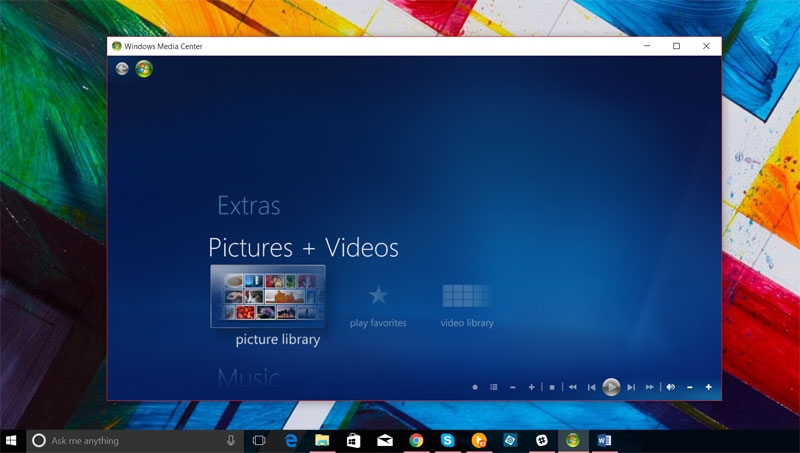800x453 pixels.
Task: Click the back arrow in Media Center
Action: point(122,68)
